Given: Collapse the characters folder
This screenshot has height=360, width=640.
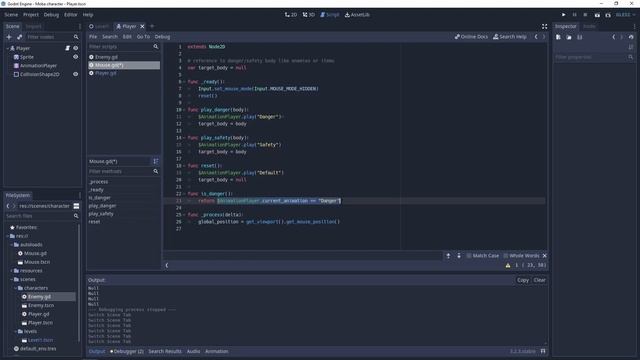Looking at the screenshot, I should tap(16, 288).
